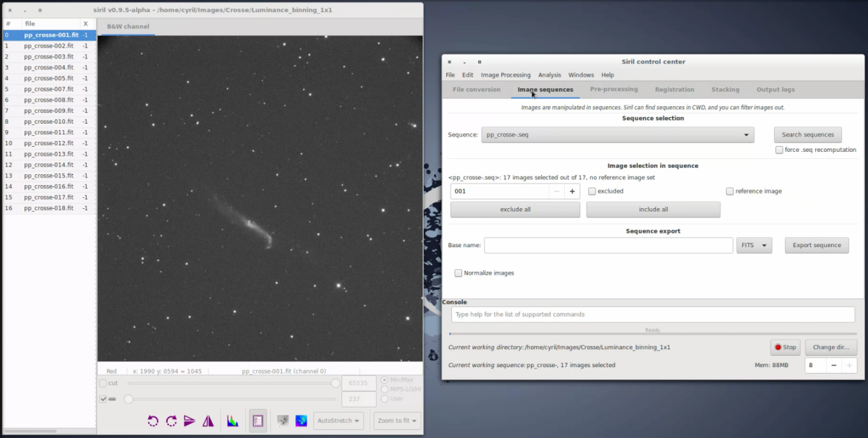Open the AutoStretch display mode dropdown
This screenshot has height=438, width=868.
coord(339,421)
